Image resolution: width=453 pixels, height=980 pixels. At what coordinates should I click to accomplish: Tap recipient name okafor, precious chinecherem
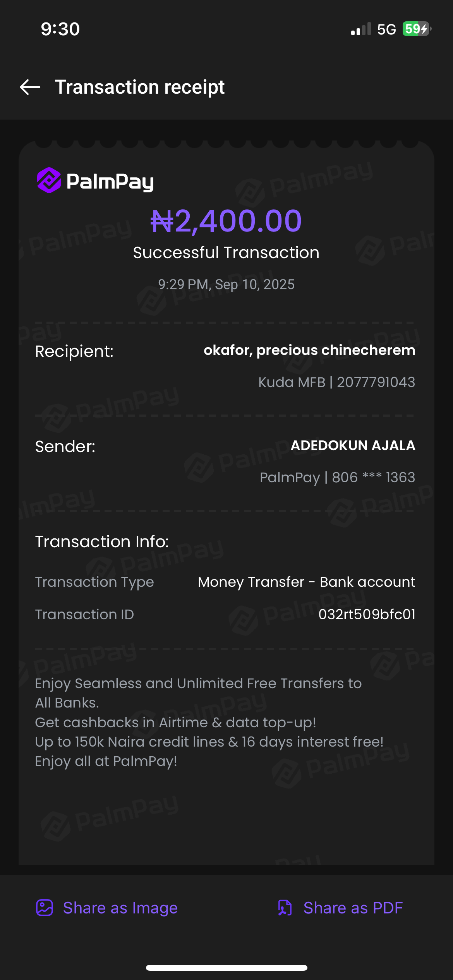(309, 350)
